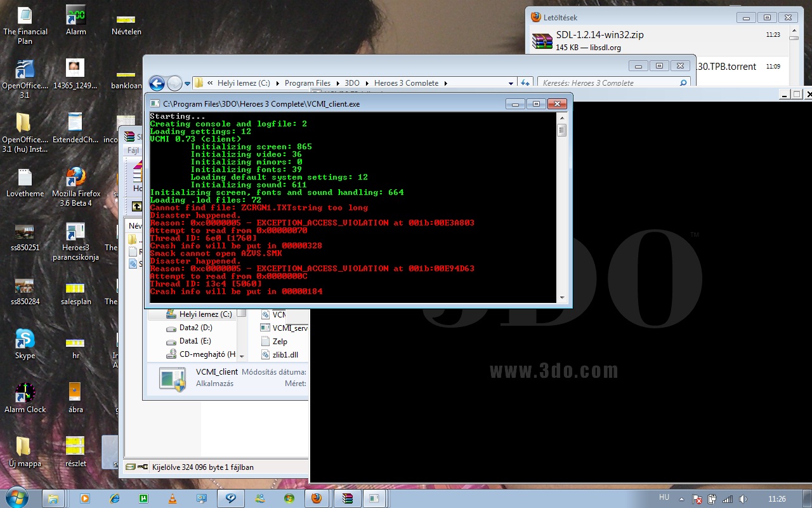Click Internet Explorer icon in taskbar
812x508 pixels.
tap(115, 498)
